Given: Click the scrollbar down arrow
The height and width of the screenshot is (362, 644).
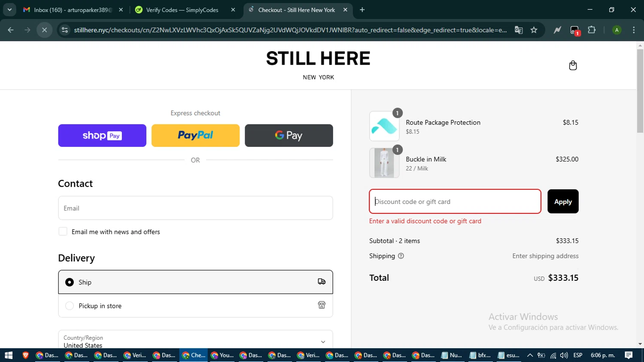Looking at the screenshot, I should click(x=640, y=344).
